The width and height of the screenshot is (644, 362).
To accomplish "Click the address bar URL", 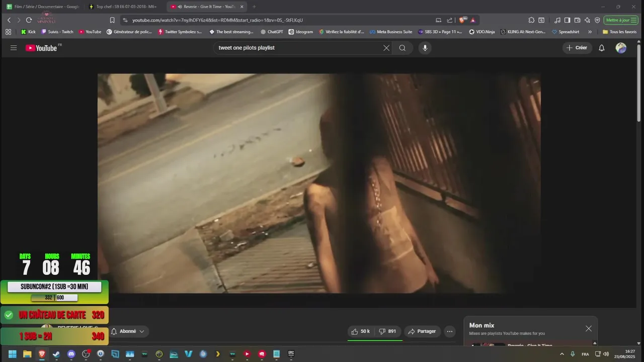I will 217,20.
